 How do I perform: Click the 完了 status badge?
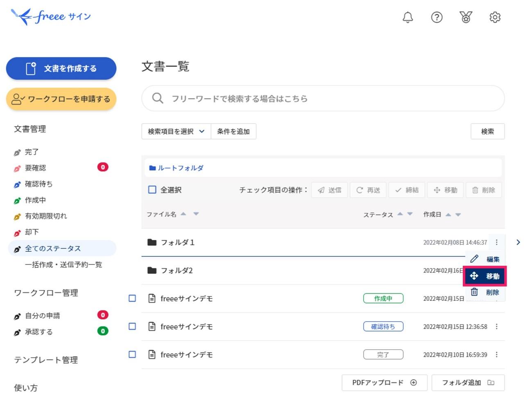click(x=383, y=354)
